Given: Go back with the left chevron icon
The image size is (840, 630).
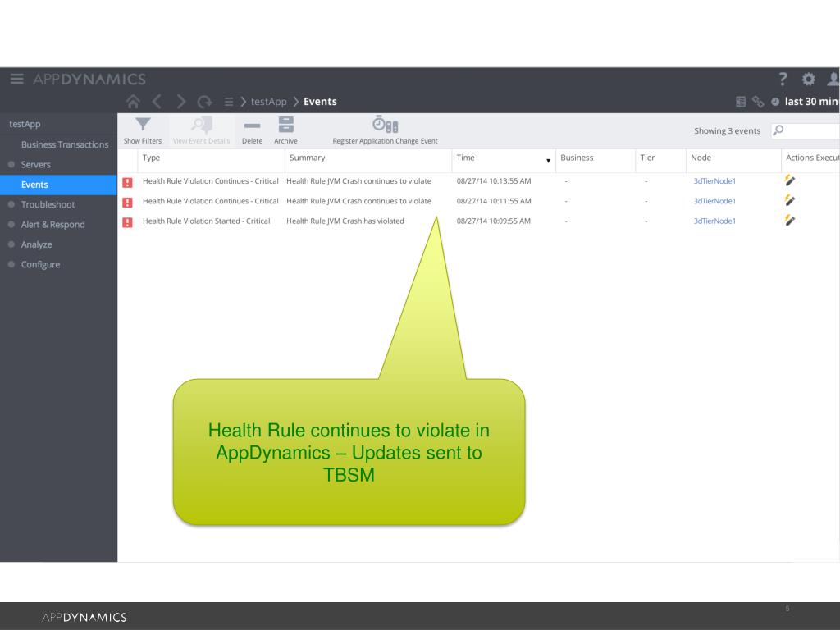Looking at the screenshot, I should pyautogui.click(x=157, y=101).
